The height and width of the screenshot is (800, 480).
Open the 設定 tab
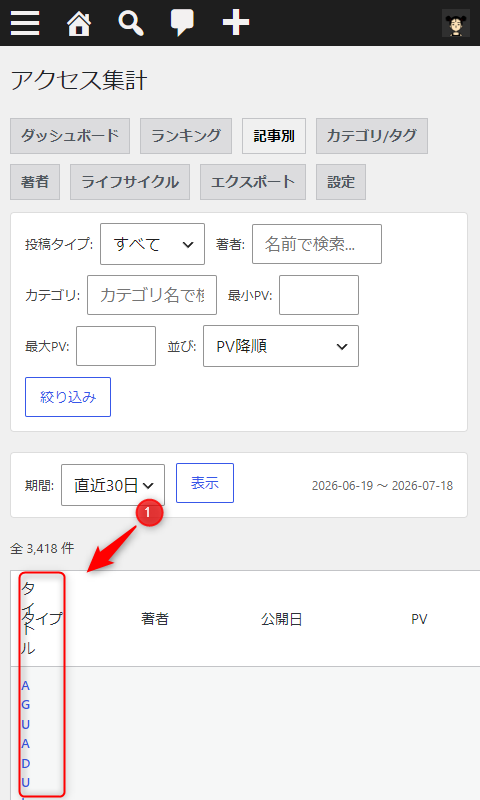[x=341, y=182]
